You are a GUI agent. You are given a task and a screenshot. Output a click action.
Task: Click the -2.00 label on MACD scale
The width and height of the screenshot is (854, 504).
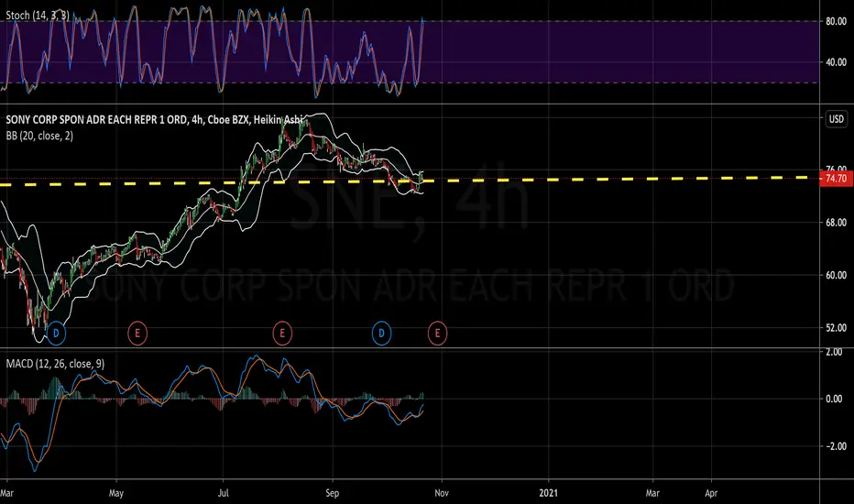pos(834,445)
